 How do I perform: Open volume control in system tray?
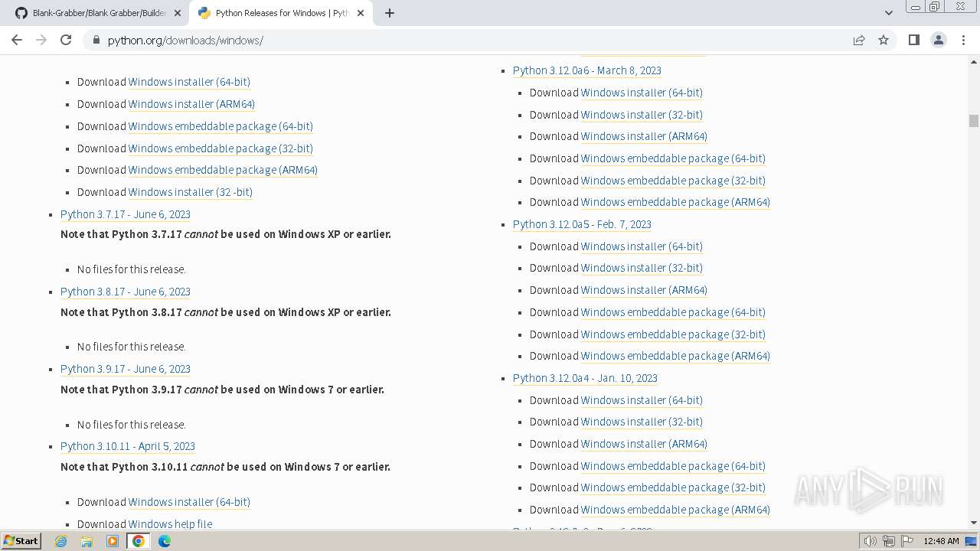coord(870,541)
